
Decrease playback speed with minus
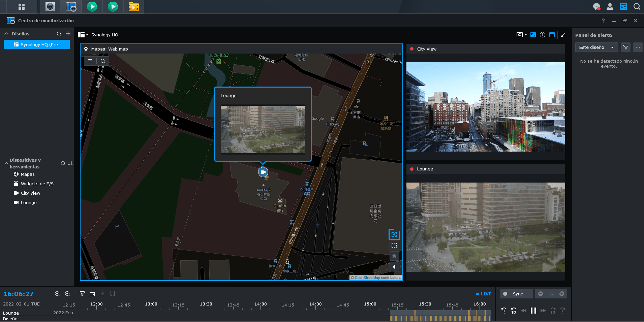coord(541,294)
